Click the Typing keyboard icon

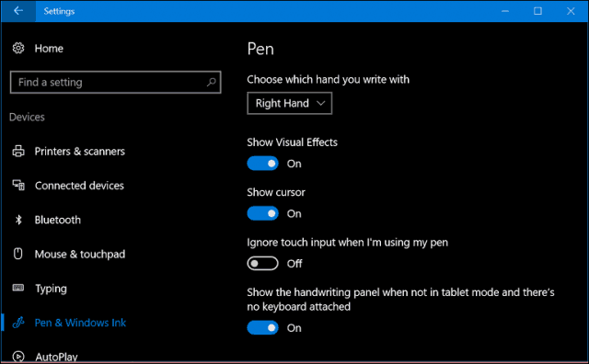coord(18,288)
